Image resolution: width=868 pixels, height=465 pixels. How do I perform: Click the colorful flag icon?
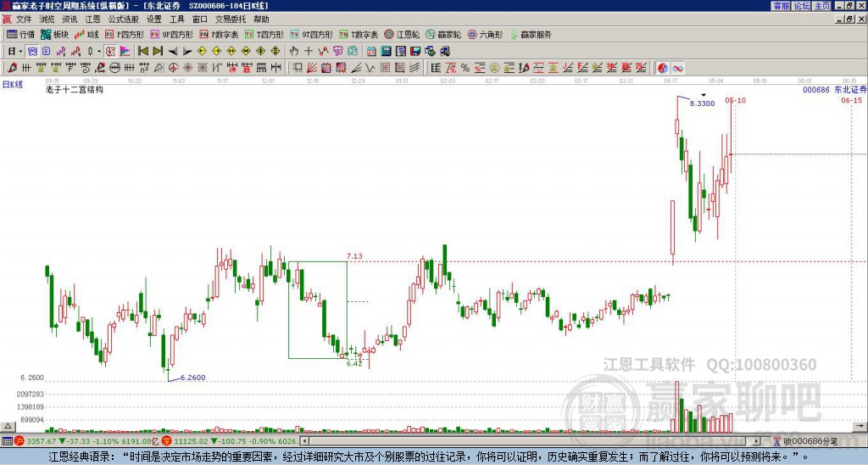tap(125, 52)
